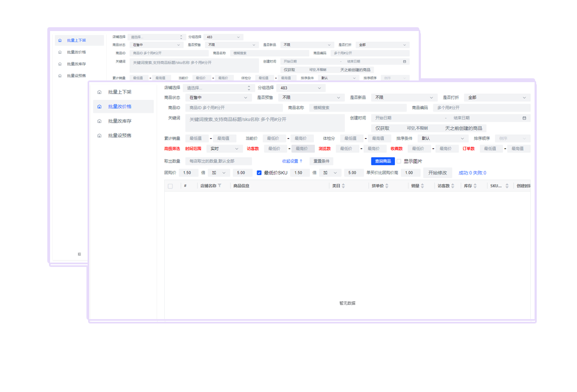Enable the 显示图片 checkbox
This screenshot has height=392, width=577.
(x=399, y=161)
